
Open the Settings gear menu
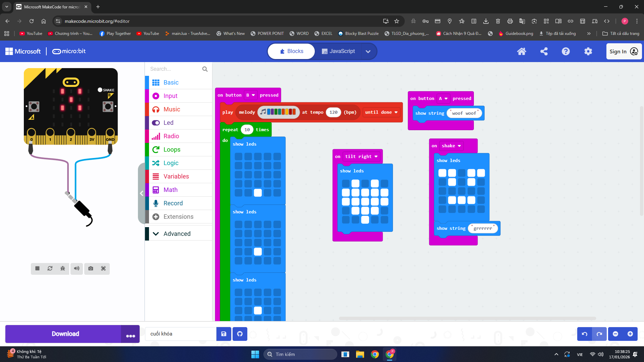click(588, 51)
